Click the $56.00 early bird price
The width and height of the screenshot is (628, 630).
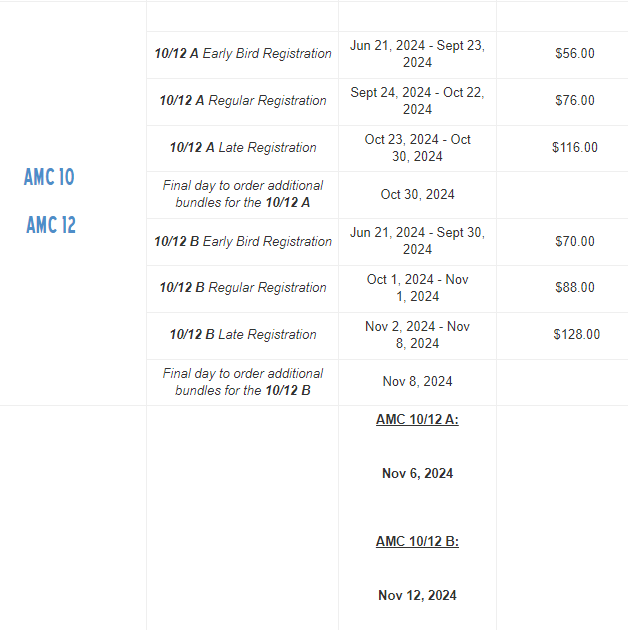(575, 53)
